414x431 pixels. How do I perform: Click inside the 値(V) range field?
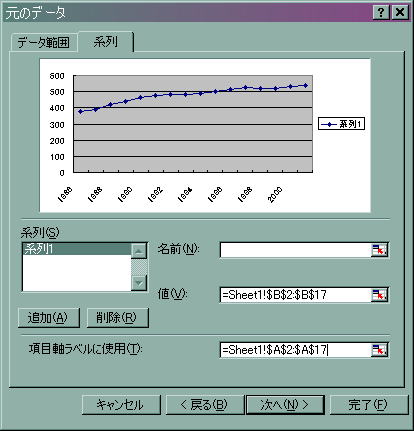pos(295,295)
